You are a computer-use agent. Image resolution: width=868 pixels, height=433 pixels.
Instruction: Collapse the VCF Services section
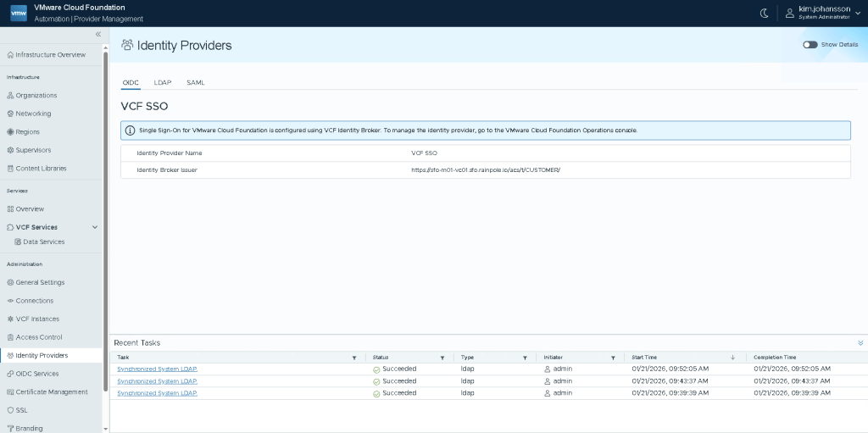click(95, 227)
